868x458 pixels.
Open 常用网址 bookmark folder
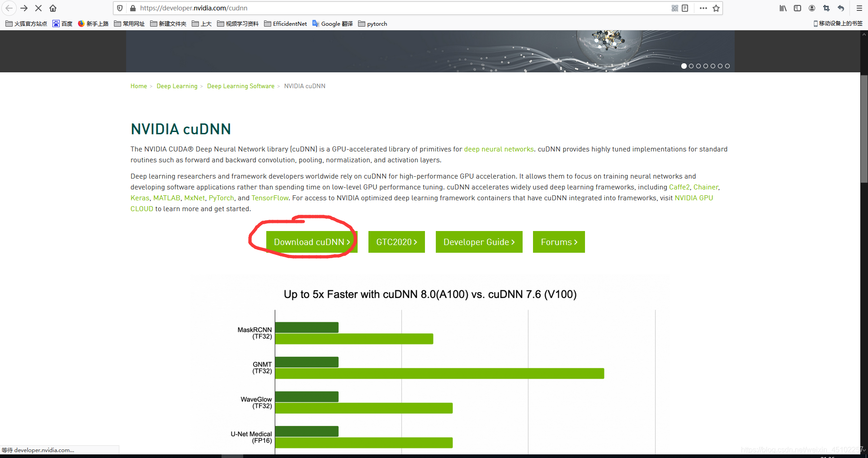click(129, 24)
